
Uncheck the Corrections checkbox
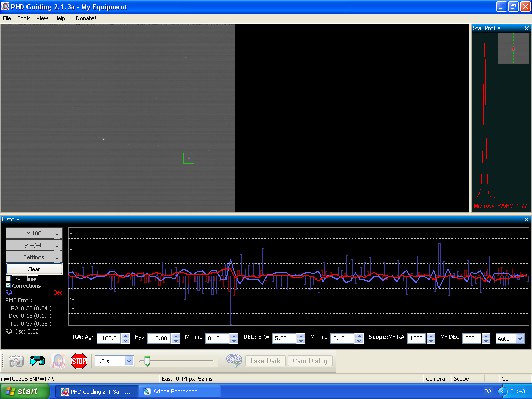8,285
